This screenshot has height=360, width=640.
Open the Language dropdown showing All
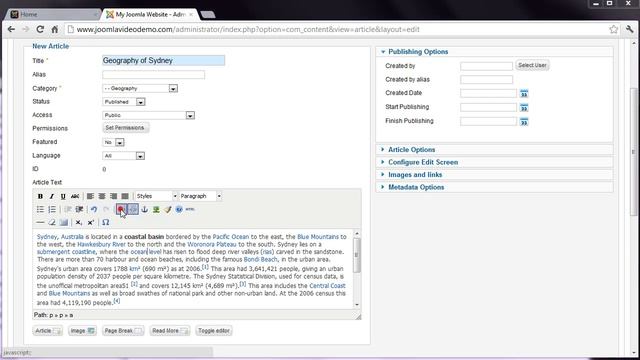pos(124,156)
